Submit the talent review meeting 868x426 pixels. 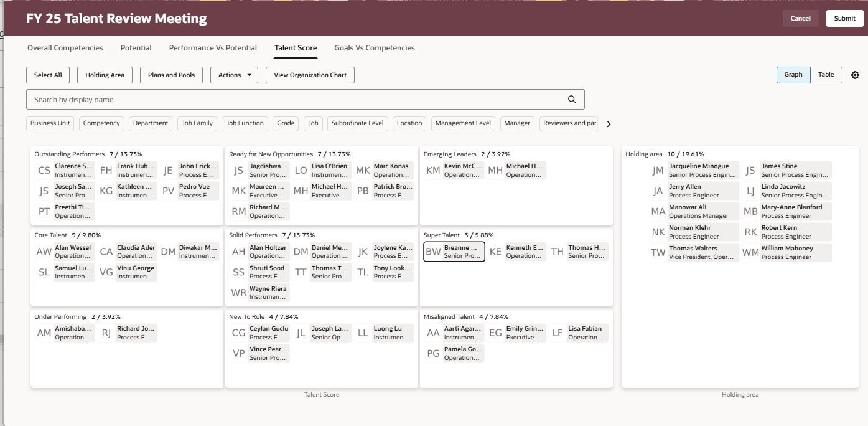[845, 19]
